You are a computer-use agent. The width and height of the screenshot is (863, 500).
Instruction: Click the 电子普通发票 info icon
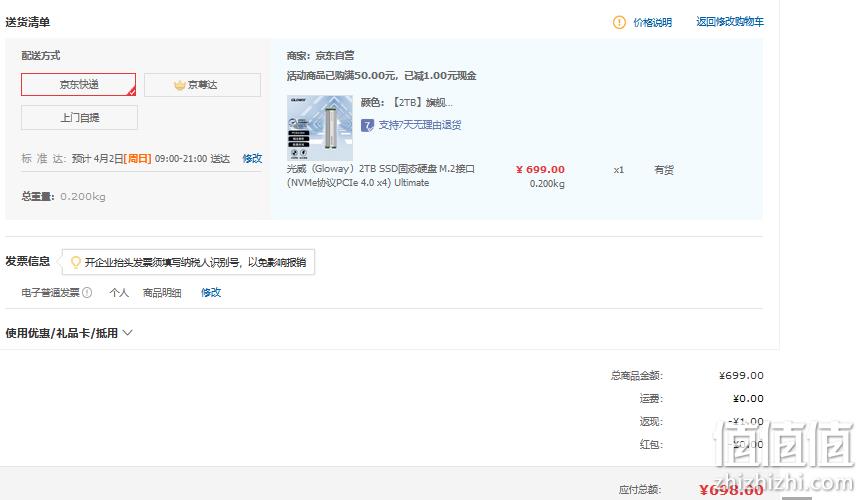[87, 292]
